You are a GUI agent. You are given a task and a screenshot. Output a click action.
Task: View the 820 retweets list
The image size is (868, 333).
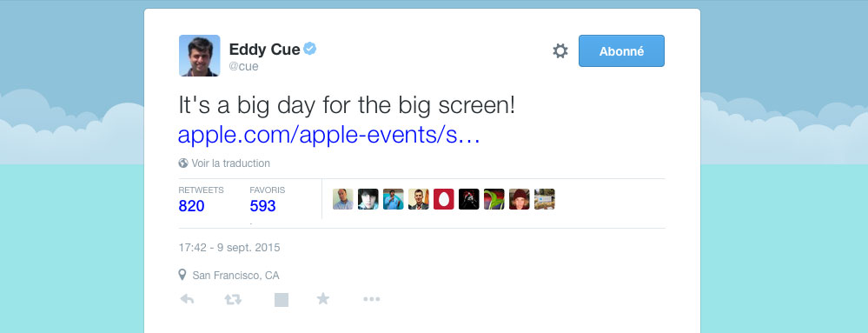[x=191, y=206]
